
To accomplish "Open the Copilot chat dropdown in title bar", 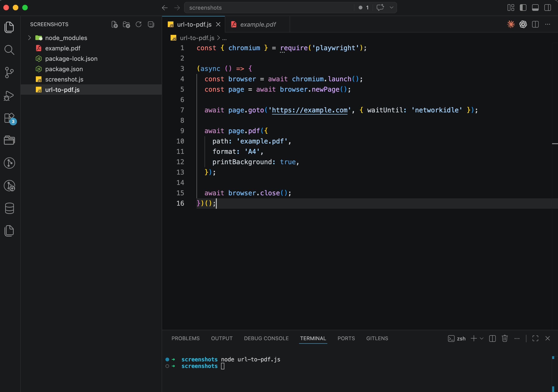I will (391, 8).
